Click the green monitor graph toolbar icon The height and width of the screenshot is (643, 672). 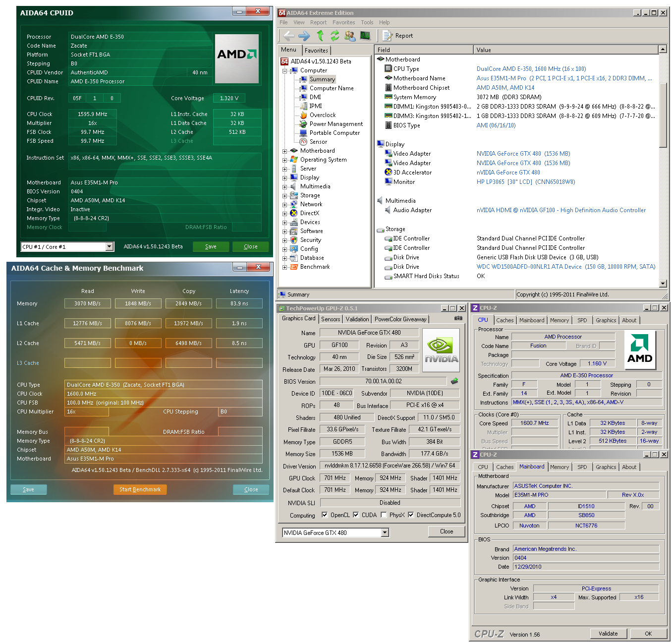click(x=365, y=36)
